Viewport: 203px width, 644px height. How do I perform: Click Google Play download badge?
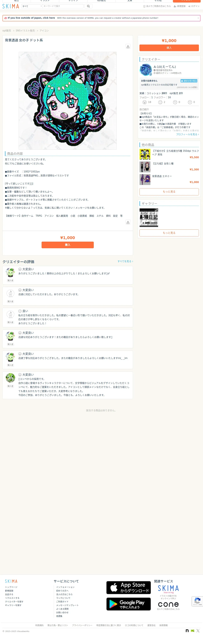(x=129, y=604)
